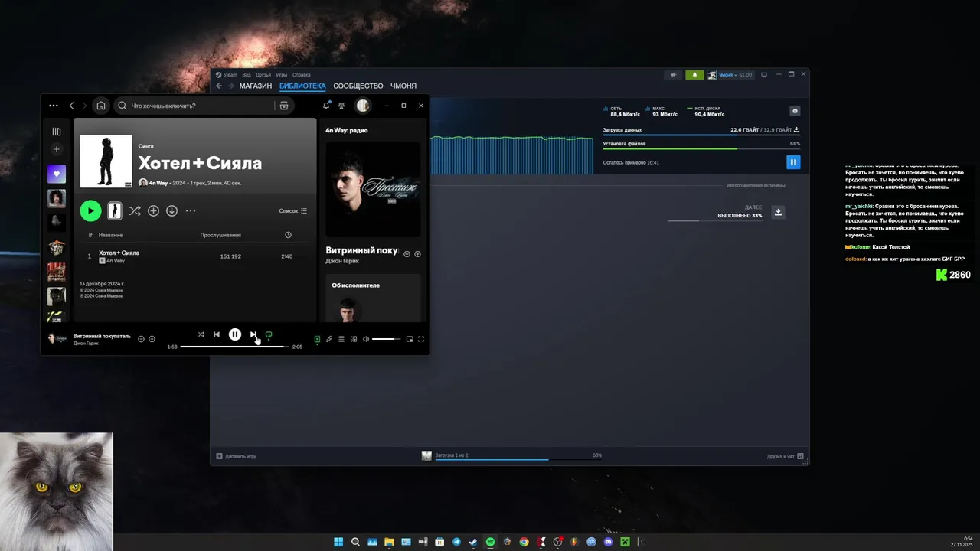
Task: Show lyrics with microphone icon
Action: 329,339
